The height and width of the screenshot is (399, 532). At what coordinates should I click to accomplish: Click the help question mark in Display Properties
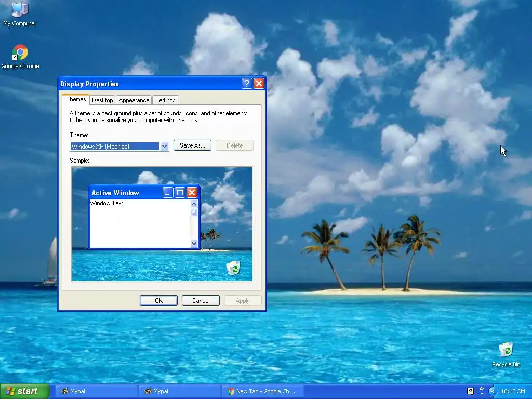pyautogui.click(x=247, y=84)
